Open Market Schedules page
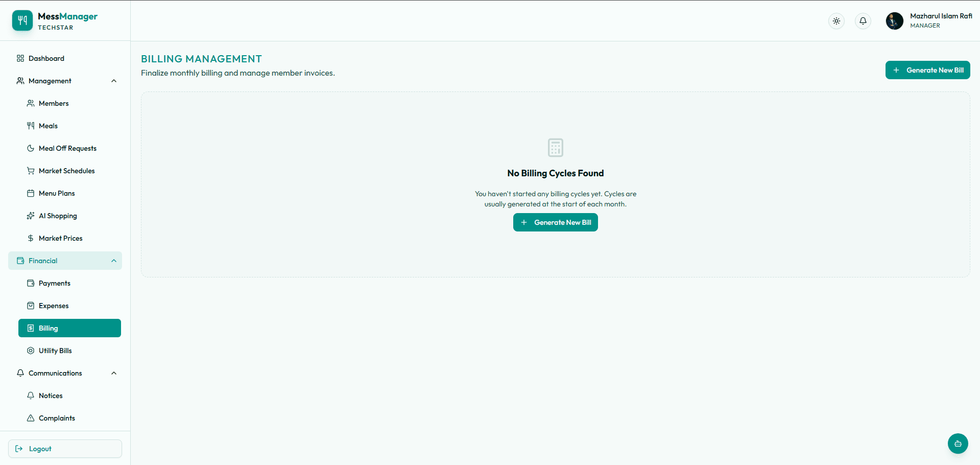Screen dimensions: 980x465 coord(69,171)
